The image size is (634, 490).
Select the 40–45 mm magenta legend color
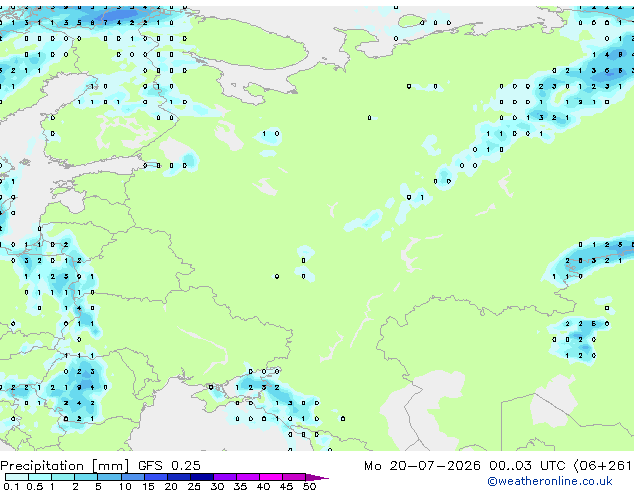270,477
